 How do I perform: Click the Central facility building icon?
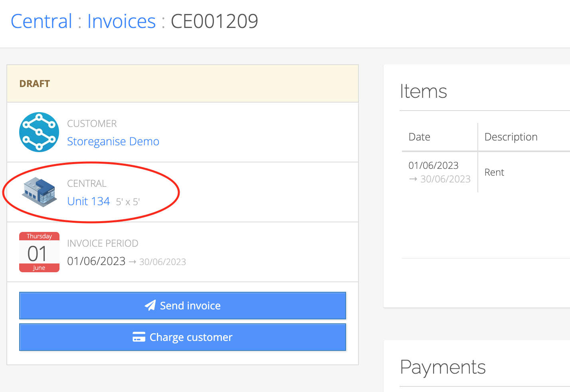pyautogui.click(x=39, y=192)
